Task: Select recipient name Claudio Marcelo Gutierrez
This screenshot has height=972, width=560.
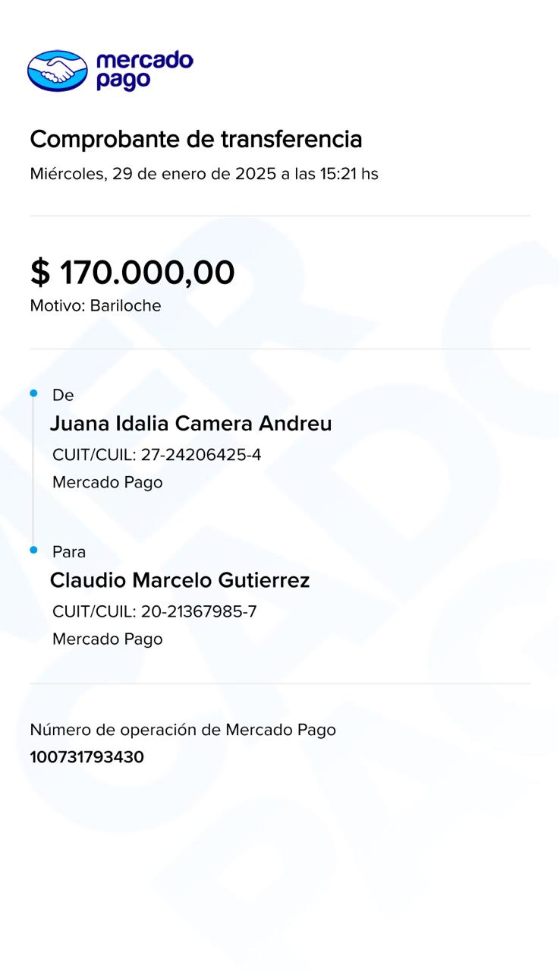Action: (180, 580)
